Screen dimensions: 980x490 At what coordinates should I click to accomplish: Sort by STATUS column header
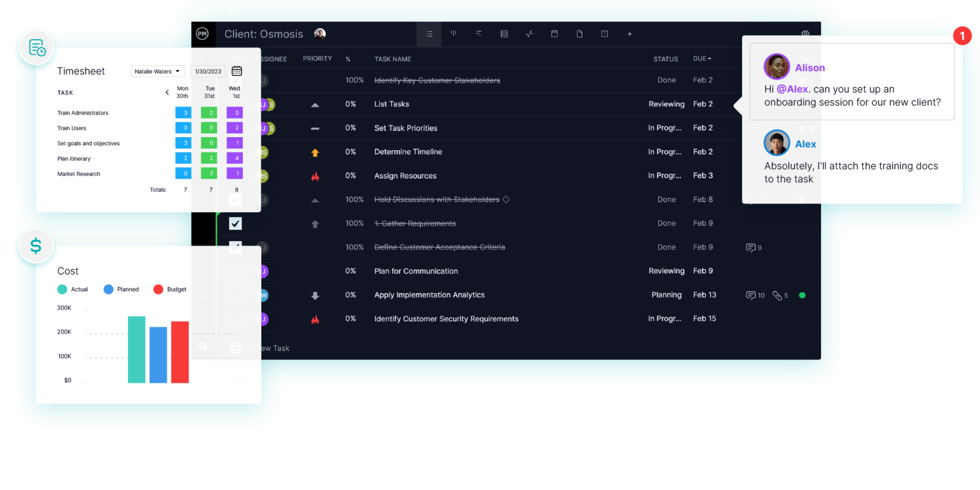(665, 59)
